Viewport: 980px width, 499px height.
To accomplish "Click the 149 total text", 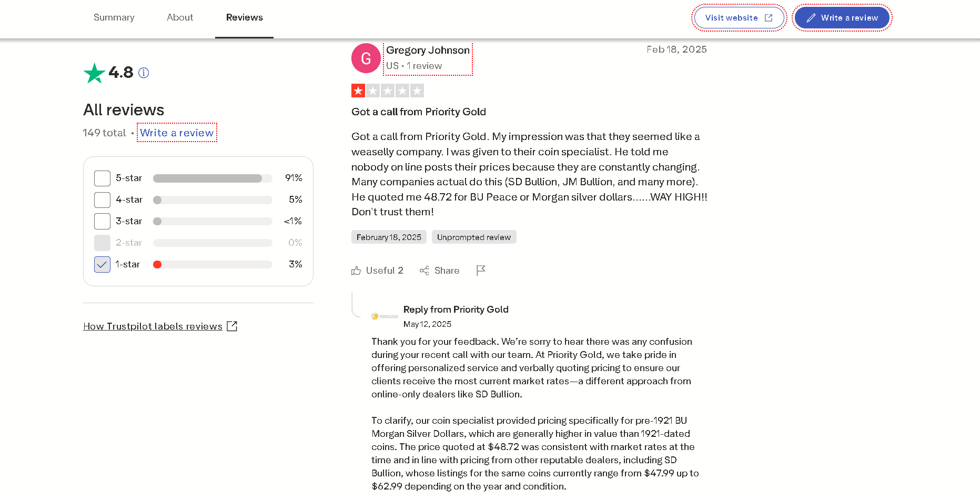I will tap(104, 133).
